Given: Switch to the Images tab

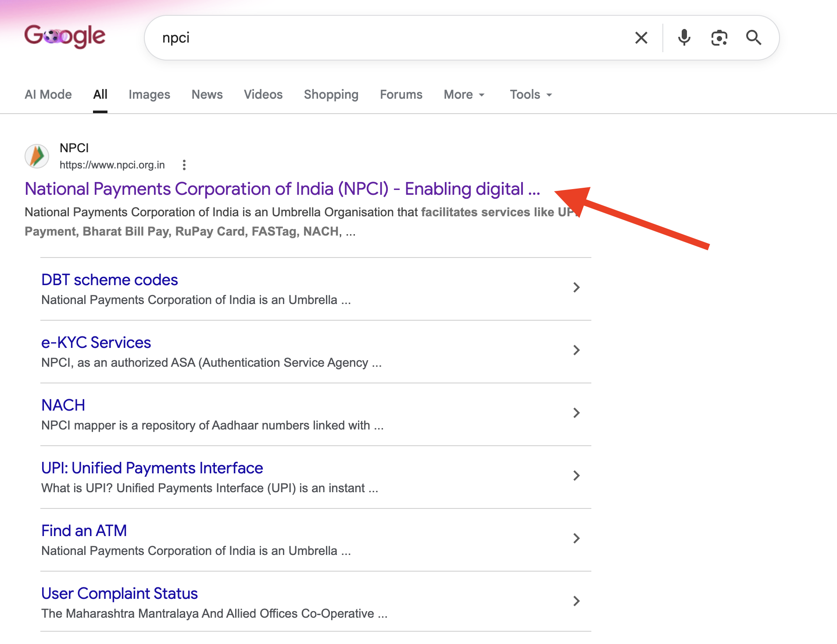Looking at the screenshot, I should pyautogui.click(x=149, y=94).
